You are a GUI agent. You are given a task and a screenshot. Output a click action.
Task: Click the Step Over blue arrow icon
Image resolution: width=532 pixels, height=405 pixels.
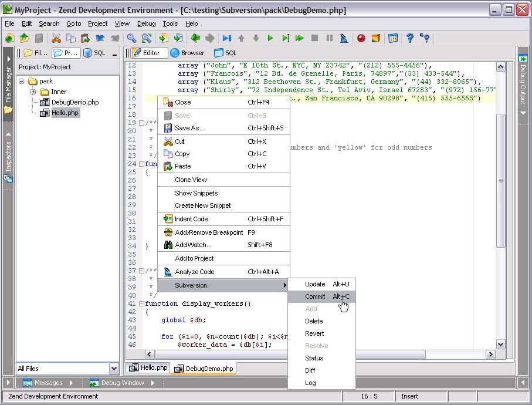[x=226, y=38]
